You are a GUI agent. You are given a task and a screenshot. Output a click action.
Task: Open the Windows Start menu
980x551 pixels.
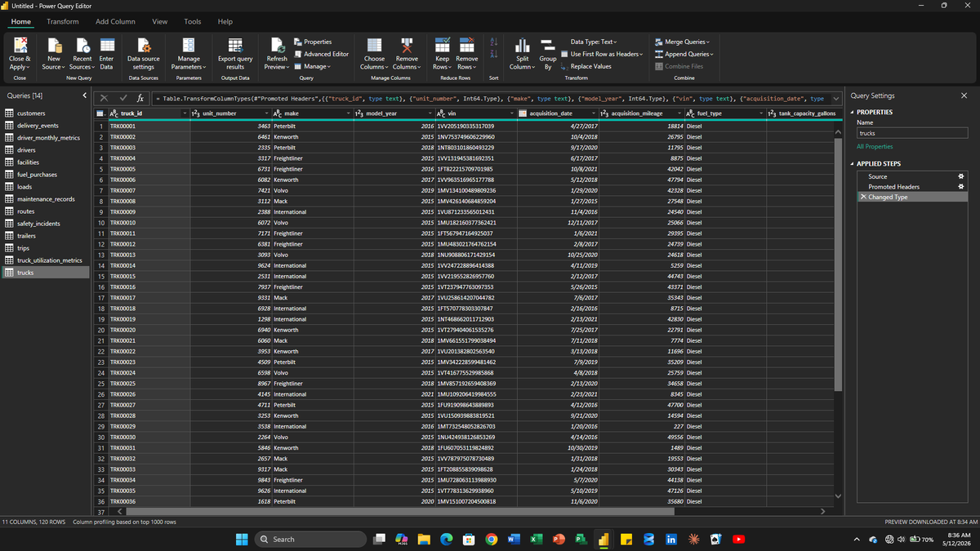pyautogui.click(x=242, y=540)
